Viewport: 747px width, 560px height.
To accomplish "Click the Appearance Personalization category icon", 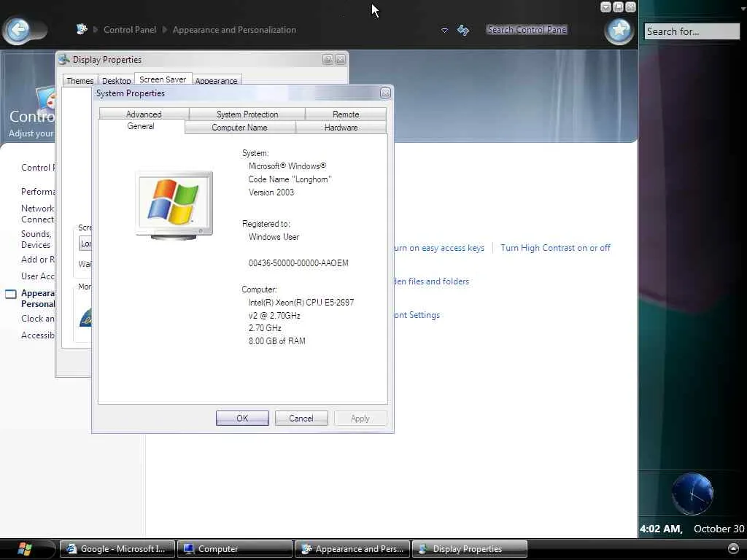I will click(x=10, y=294).
